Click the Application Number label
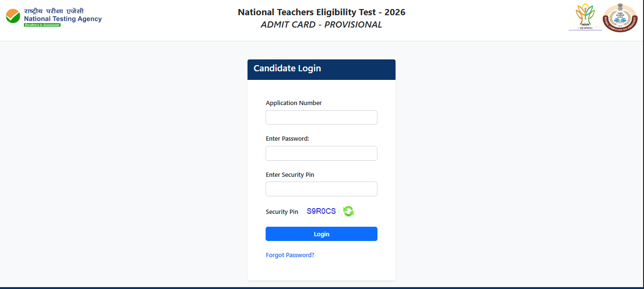 point(293,103)
